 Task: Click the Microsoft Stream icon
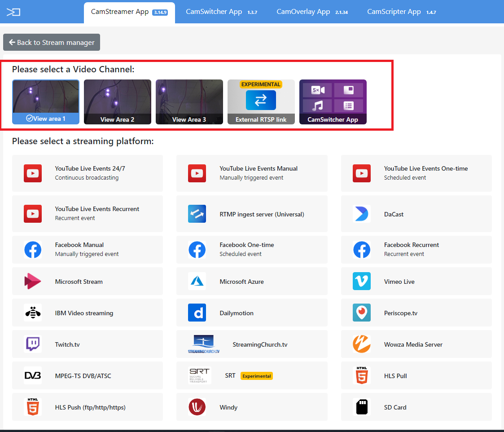(33, 281)
